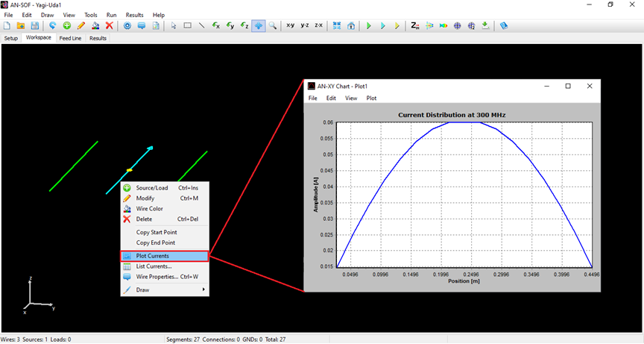Select the dashed rectangle selection tool
Image resolution: width=644 pixels, height=344 pixels.
coord(188,25)
